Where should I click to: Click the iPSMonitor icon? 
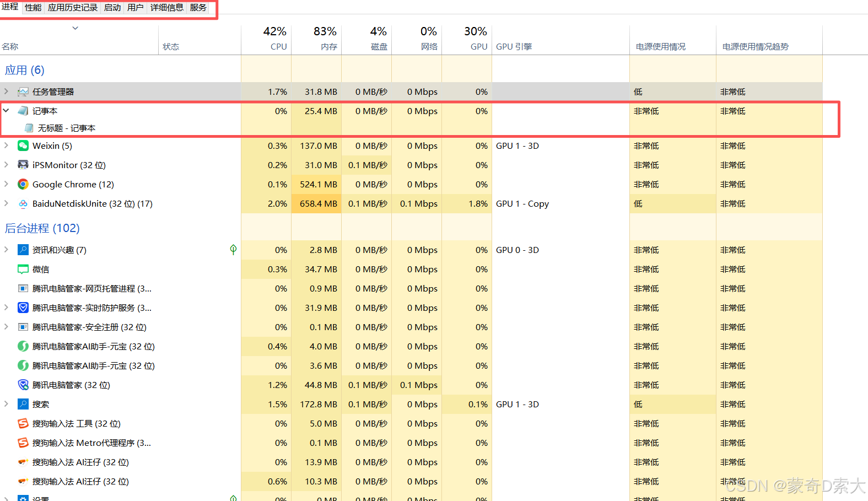[x=23, y=165]
